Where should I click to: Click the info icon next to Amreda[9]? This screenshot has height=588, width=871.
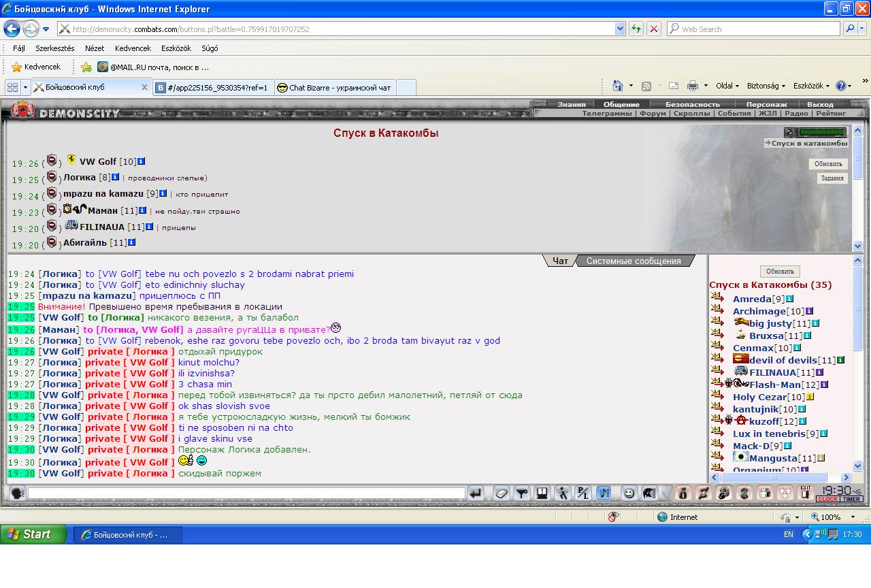[789, 299]
